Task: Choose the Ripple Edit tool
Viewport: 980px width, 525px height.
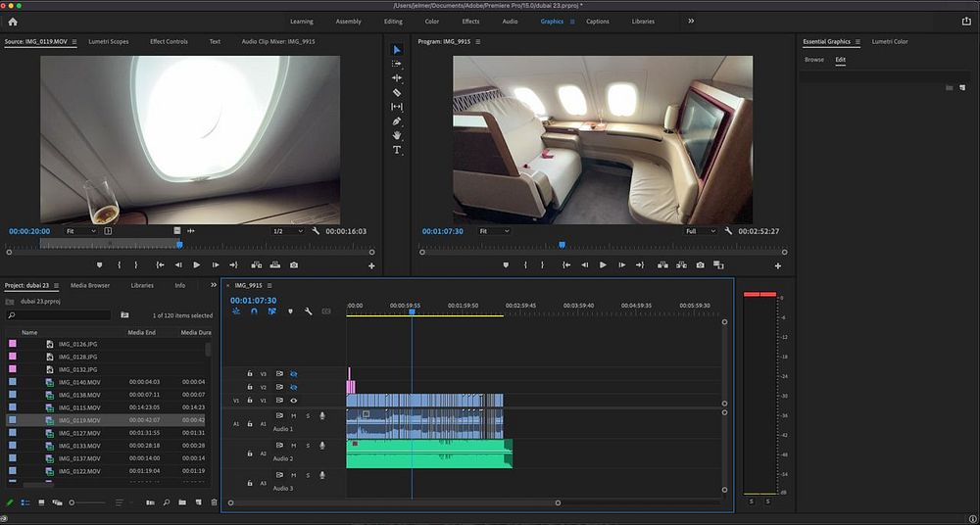Action: (397, 77)
